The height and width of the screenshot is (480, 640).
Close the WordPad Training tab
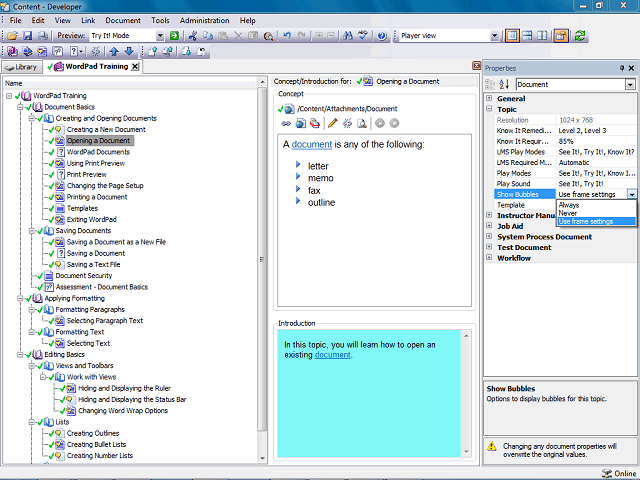pos(135,67)
